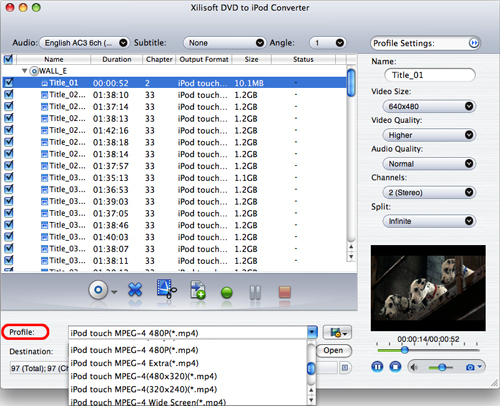
Task: Collapse the WALL_E tree node
Action: pos(24,71)
